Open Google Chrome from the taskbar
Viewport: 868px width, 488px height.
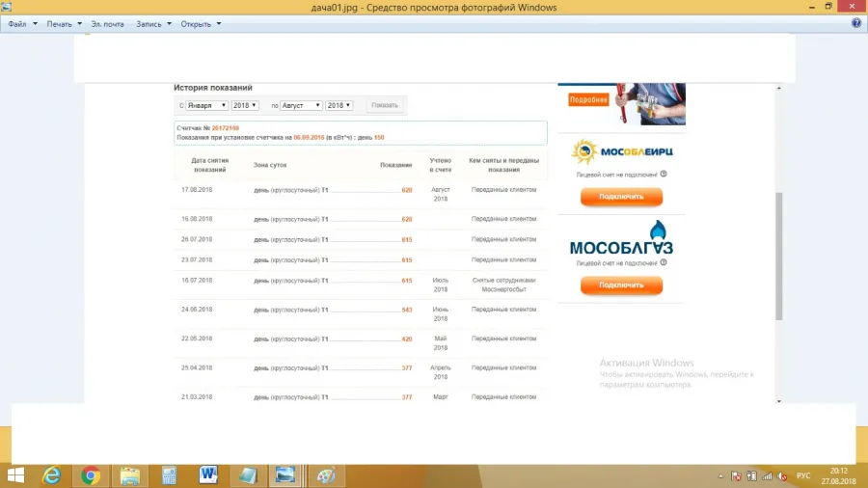[x=91, y=475]
